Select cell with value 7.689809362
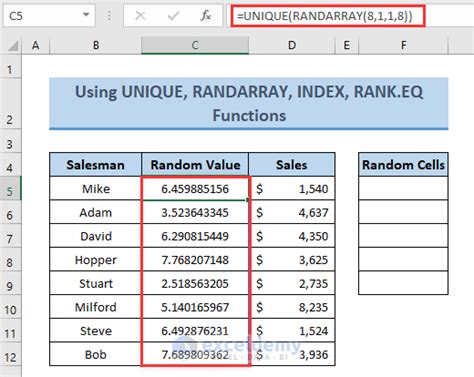This screenshot has width=474, height=377. click(195, 354)
